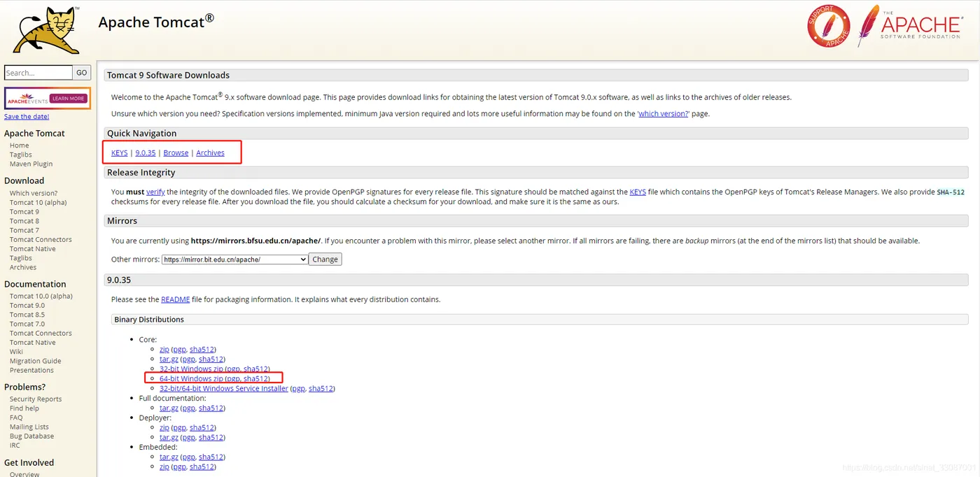Open Mailing Lists sidebar link
The height and width of the screenshot is (477, 980).
click(x=29, y=427)
